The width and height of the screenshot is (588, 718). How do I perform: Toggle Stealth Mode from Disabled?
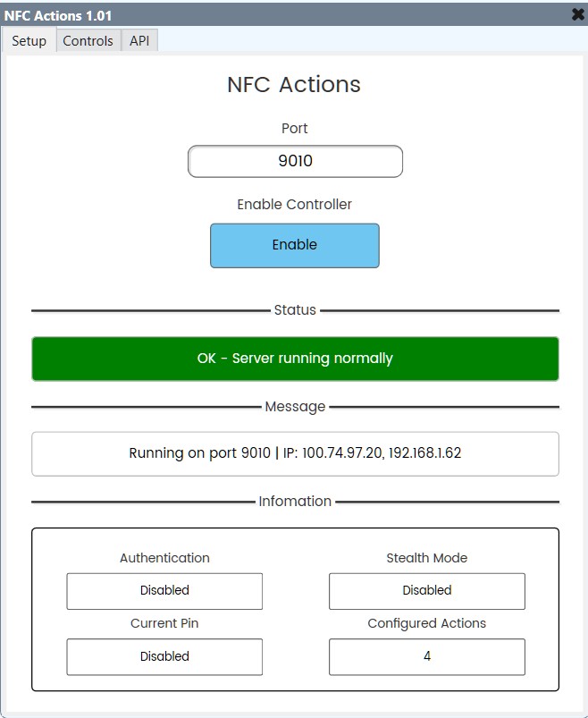coord(426,590)
